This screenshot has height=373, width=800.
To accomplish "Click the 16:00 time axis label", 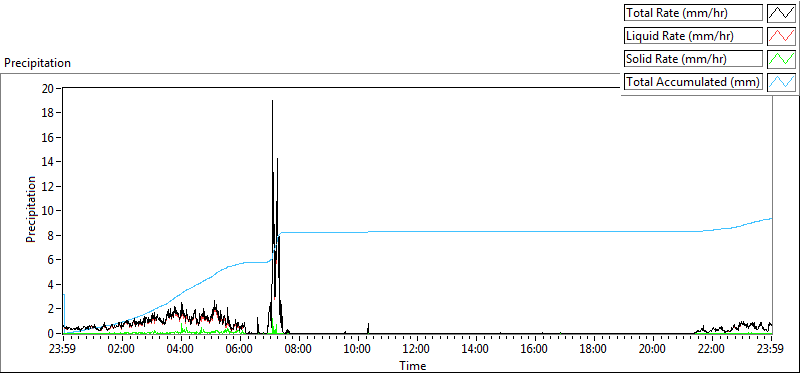I will (535, 350).
